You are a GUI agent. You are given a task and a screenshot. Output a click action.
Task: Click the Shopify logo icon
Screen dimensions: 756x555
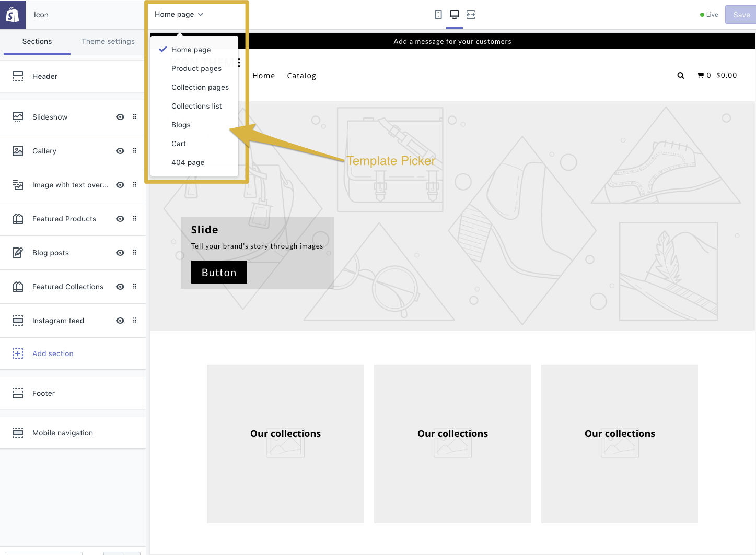pyautogui.click(x=13, y=14)
